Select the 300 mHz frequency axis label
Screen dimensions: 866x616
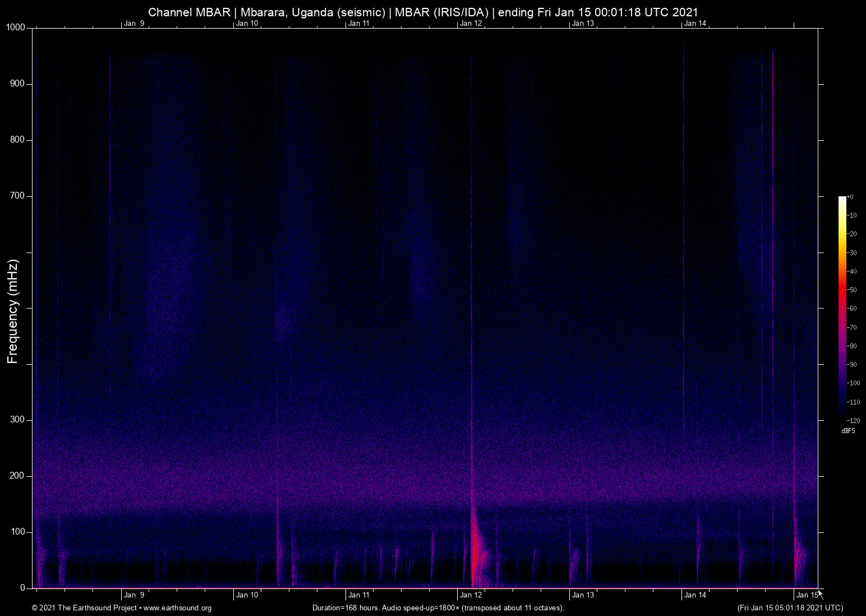tap(17, 420)
